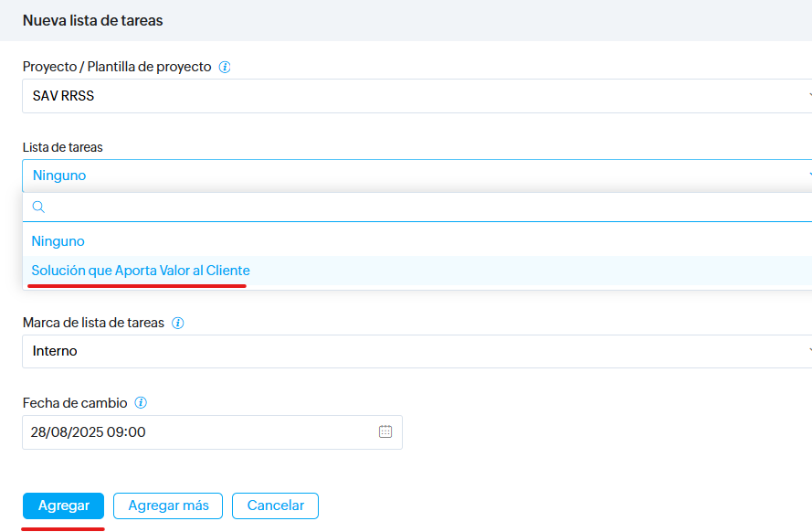
Task: Choose Solución que Aporta Valor al Cliente
Action: coord(141,271)
